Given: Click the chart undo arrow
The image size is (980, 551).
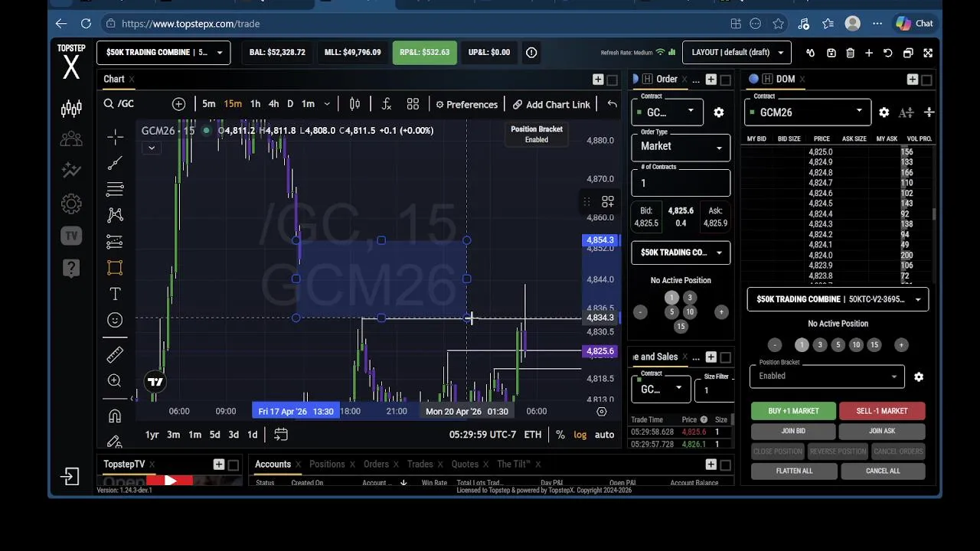Looking at the screenshot, I should coord(612,104).
